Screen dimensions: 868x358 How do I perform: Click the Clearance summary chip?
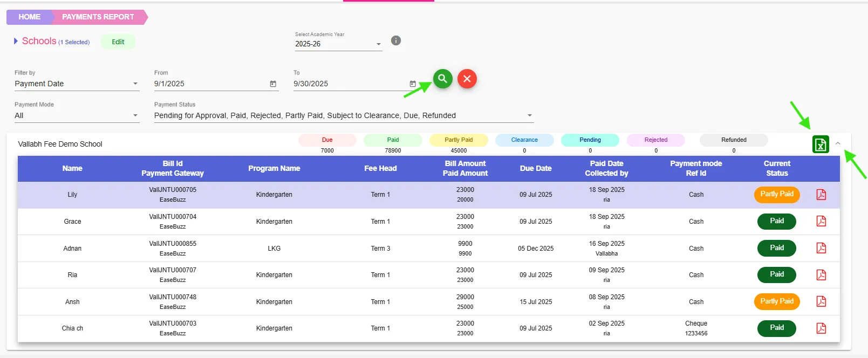click(524, 140)
